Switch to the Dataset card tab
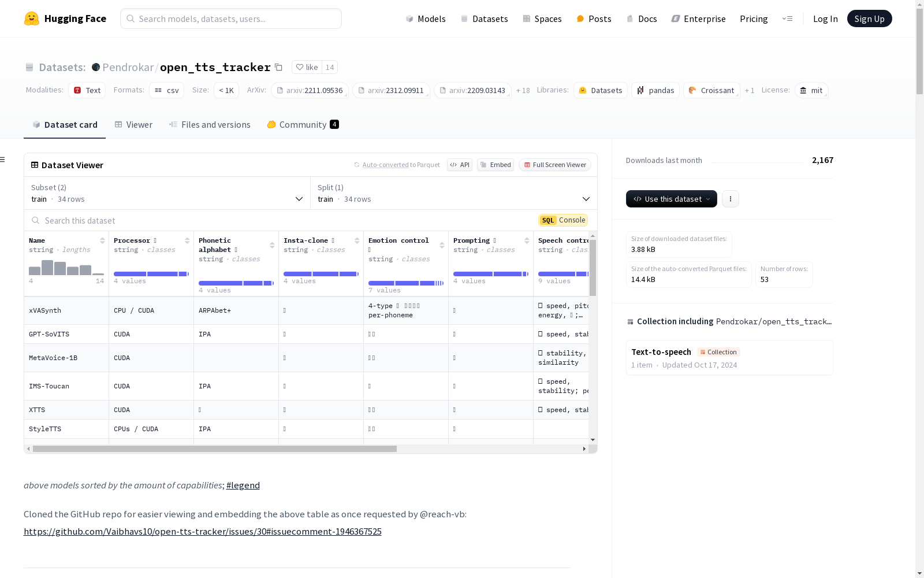This screenshot has width=924, height=578. [65, 125]
